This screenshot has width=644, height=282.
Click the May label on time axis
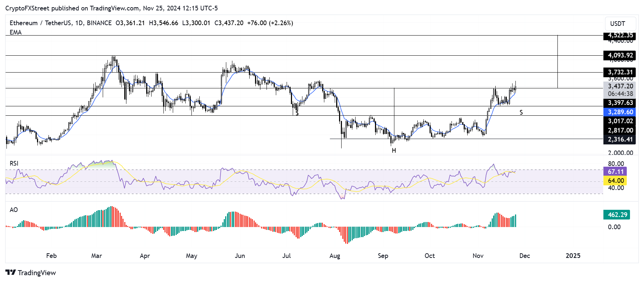(191, 256)
